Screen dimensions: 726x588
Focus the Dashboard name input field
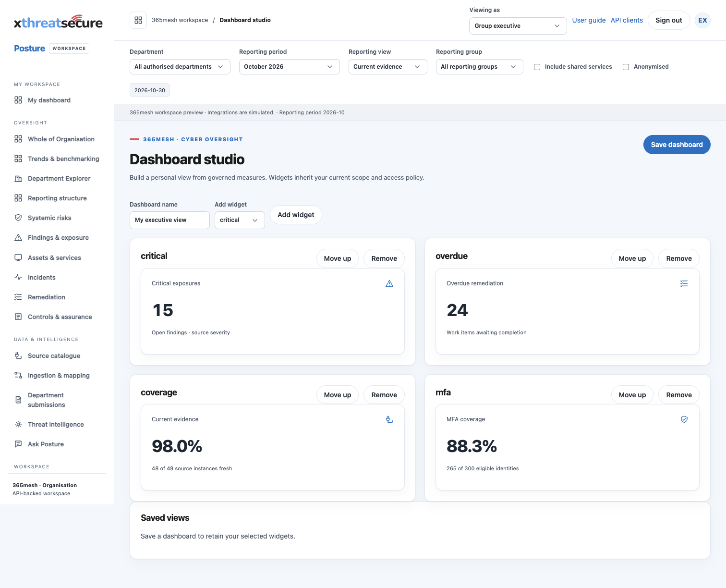tap(169, 220)
